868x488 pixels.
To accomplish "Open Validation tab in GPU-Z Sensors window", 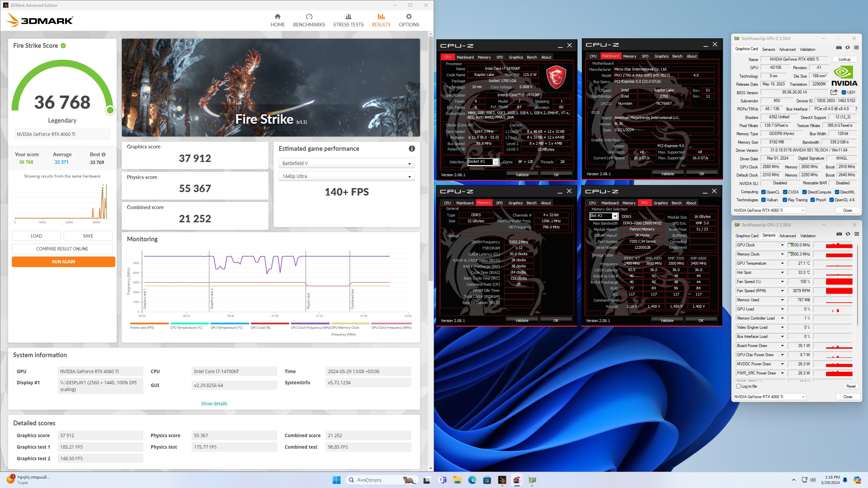I will tap(808, 236).
